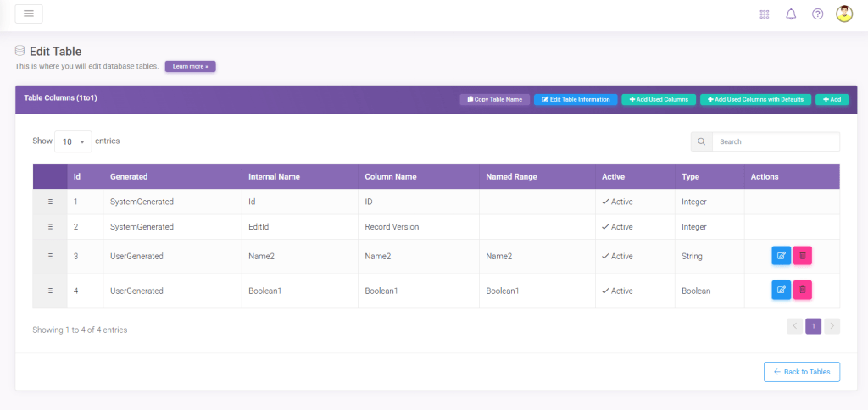The width and height of the screenshot is (868, 410).
Task: Expand the show entries dropdown
Action: tap(73, 142)
